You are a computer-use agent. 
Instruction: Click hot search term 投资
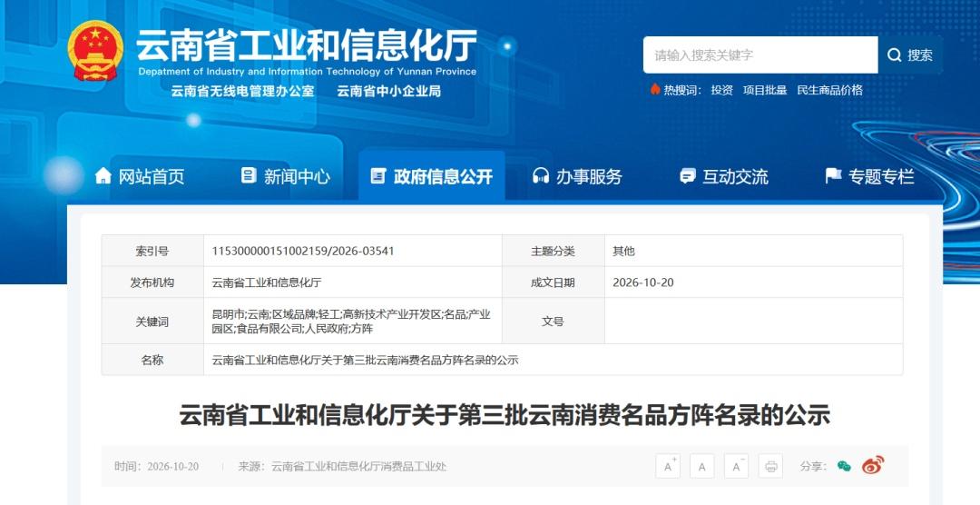click(722, 90)
